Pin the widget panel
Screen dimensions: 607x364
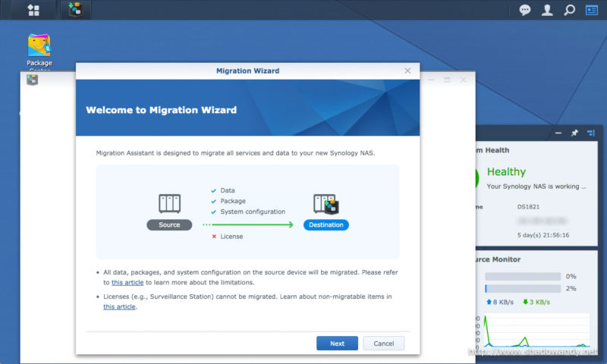pos(574,133)
